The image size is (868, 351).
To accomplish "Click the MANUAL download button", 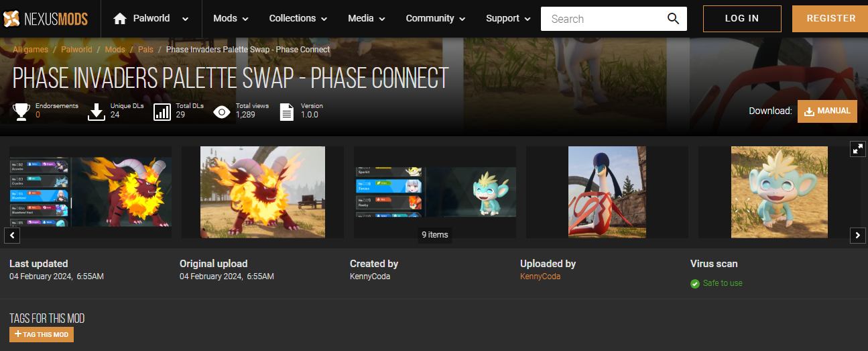I will (x=827, y=111).
